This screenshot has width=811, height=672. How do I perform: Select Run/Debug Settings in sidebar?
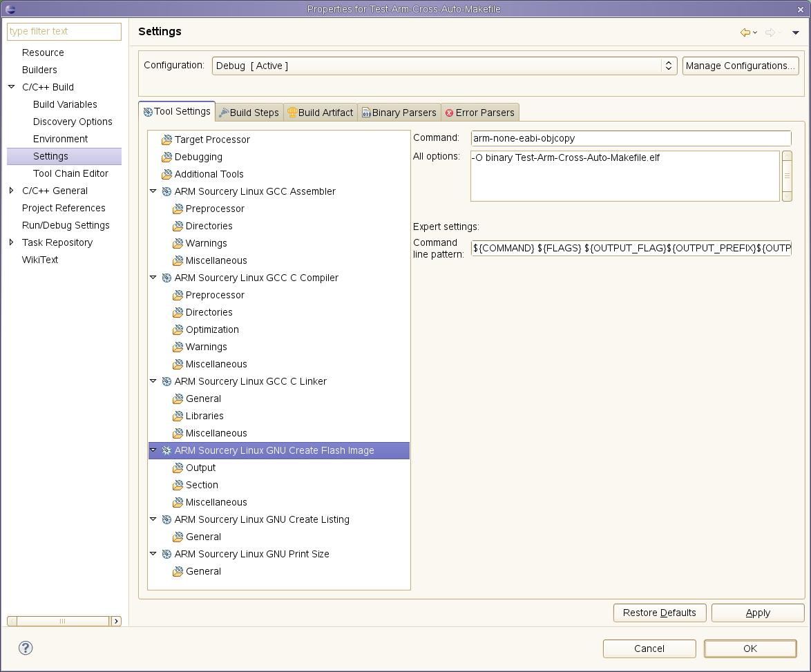pyautogui.click(x=66, y=225)
